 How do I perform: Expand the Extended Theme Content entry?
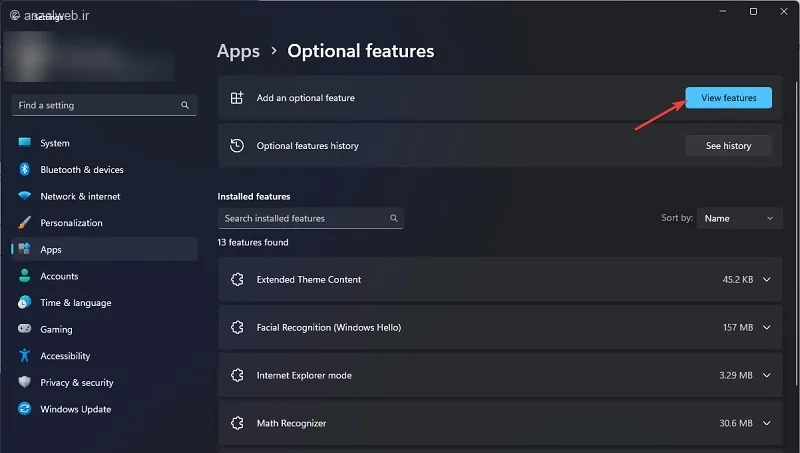point(766,280)
